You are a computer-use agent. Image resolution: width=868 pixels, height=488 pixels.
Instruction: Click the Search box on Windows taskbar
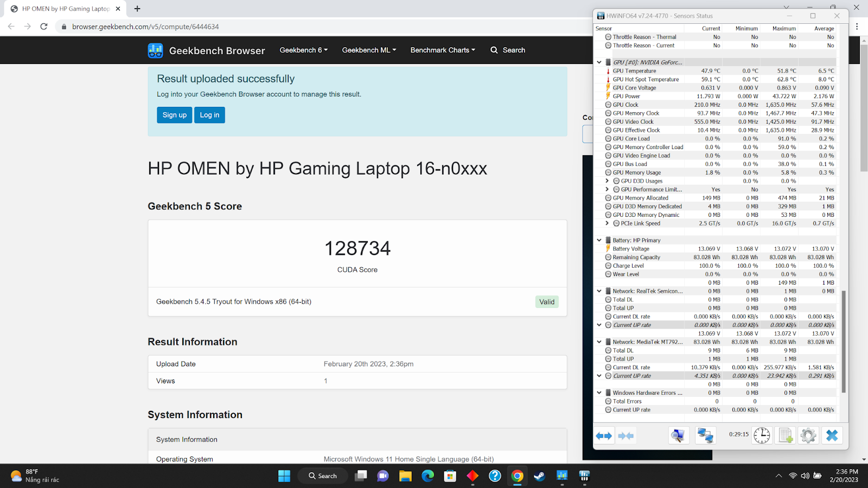coord(323,476)
